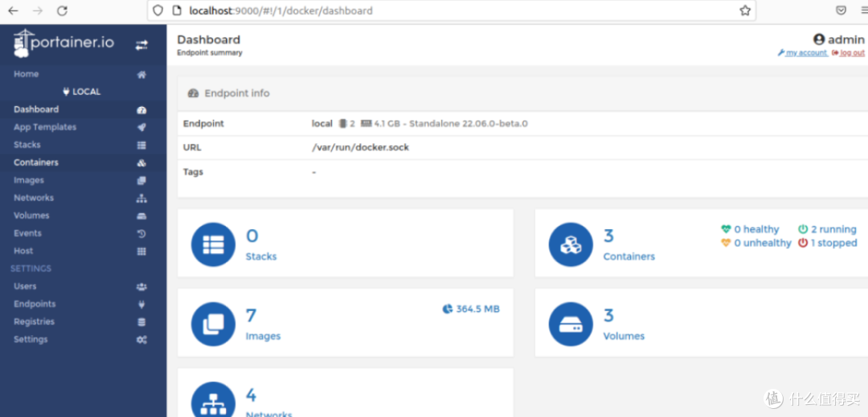Click the Stacks list icon in sidebar
The height and width of the screenshot is (417, 868).
(x=141, y=145)
